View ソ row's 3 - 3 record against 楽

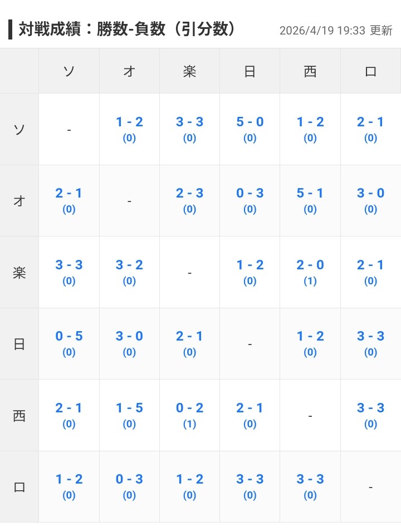[189, 129]
